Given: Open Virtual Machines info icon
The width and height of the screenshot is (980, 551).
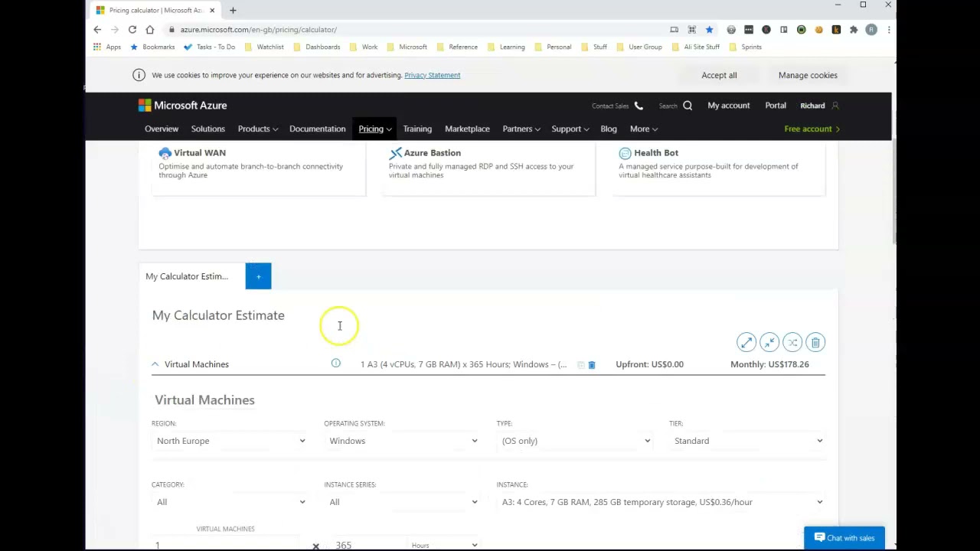Looking at the screenshot, I should [335, 364].
